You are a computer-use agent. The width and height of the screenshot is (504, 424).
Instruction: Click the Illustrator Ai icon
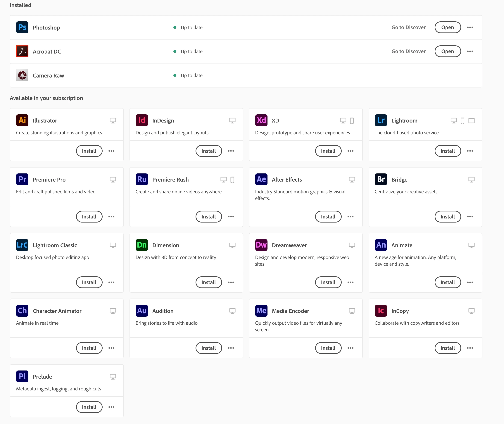tap(22, 120)
